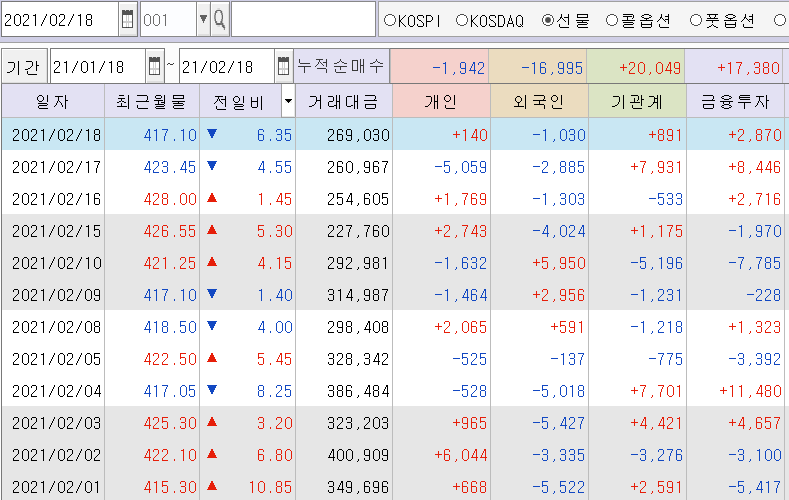
Task: Click the 금융투자 column header
Action: [x=735, y=101]
